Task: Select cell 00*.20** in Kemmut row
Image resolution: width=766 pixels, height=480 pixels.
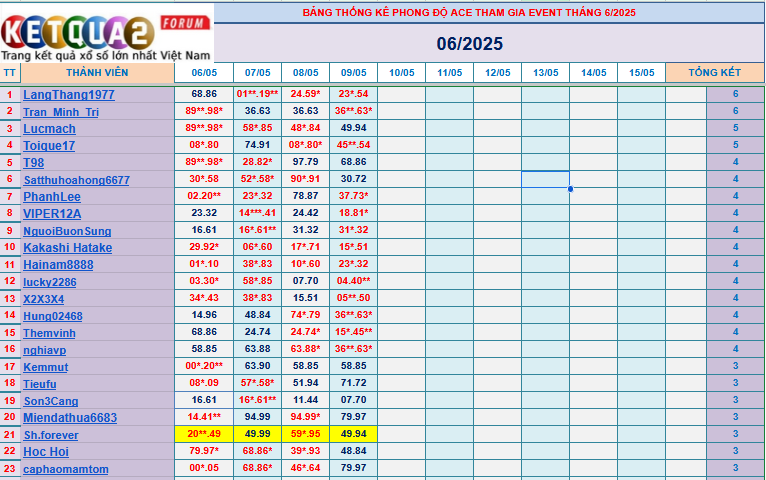Action: [x=204, y=366]
